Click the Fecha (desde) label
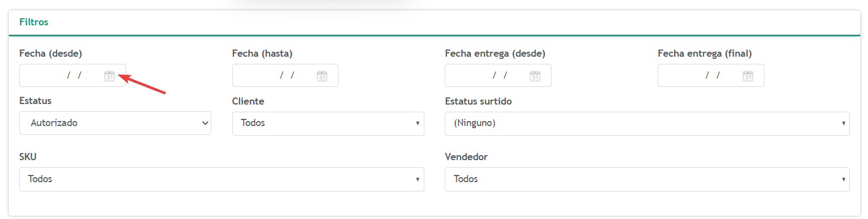Viewport: 868px width, 219px height. point(51,53)
